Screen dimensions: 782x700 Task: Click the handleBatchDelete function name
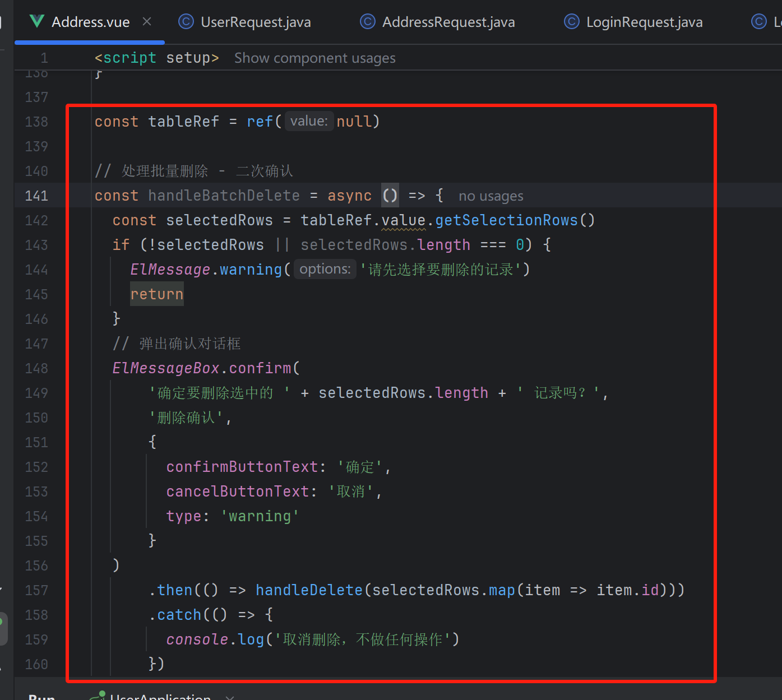[x=224, y=196]
